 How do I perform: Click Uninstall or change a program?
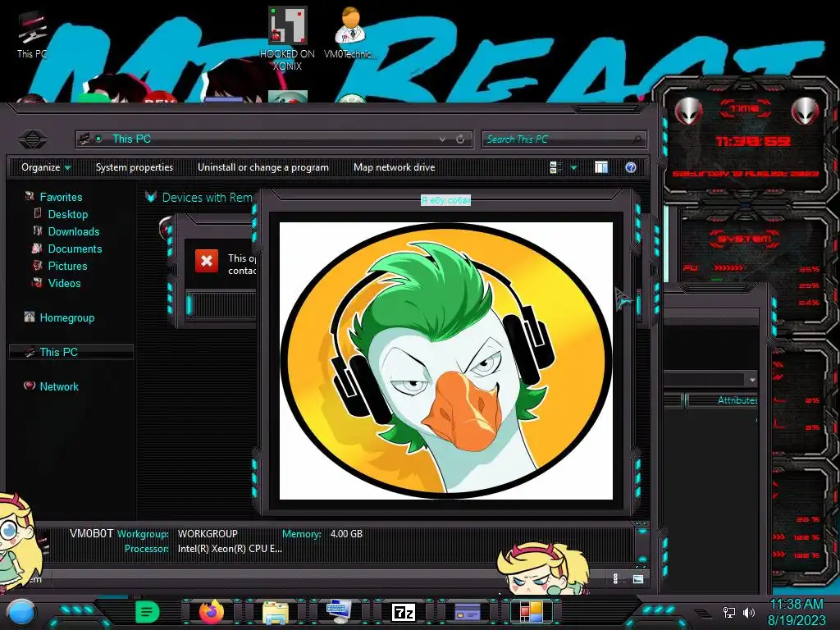pos(263,167)
